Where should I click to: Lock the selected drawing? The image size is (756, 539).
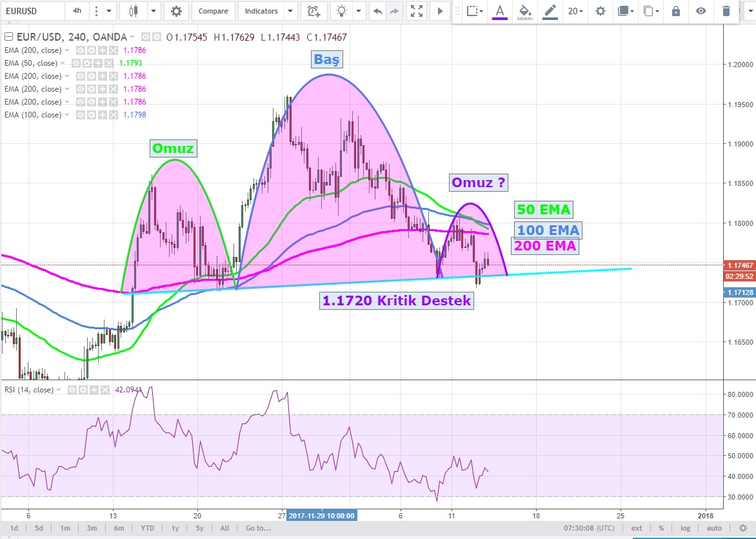pos(675,11)
